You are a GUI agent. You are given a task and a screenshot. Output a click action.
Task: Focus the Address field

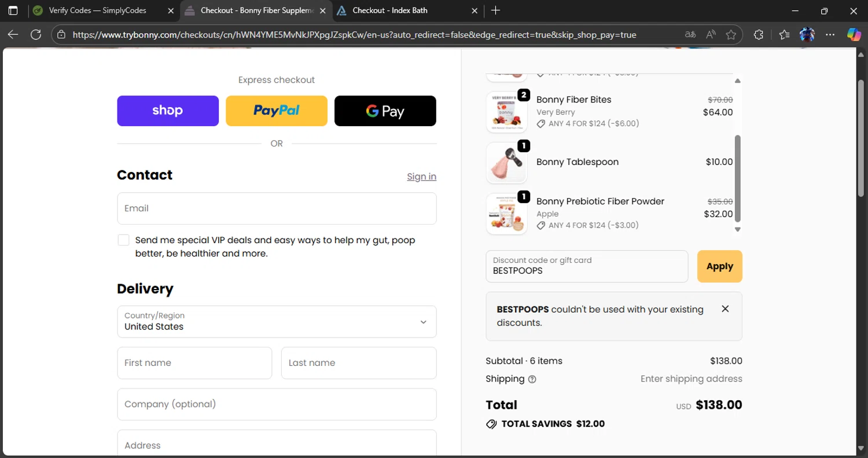277,443
